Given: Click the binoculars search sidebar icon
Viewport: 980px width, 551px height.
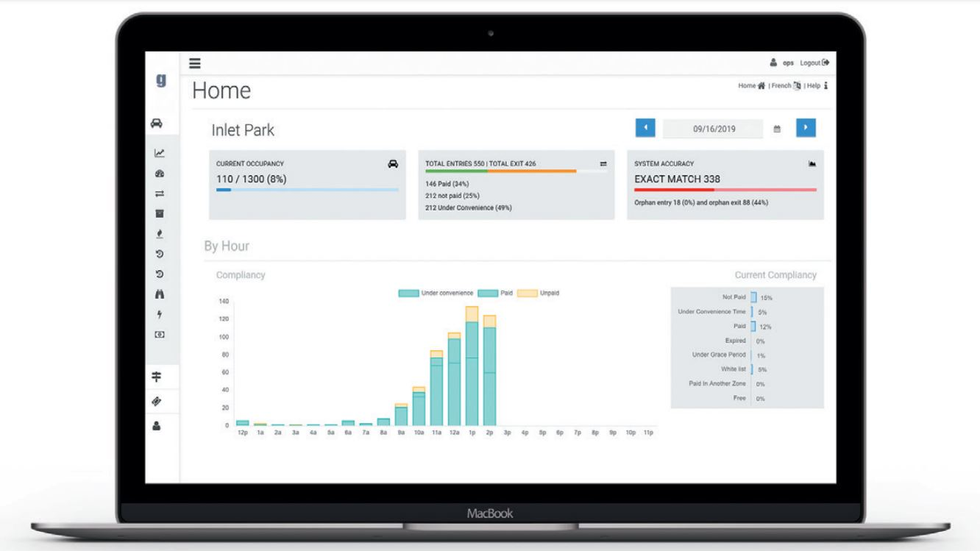Looking at the screenshot, I should [159, 294].
